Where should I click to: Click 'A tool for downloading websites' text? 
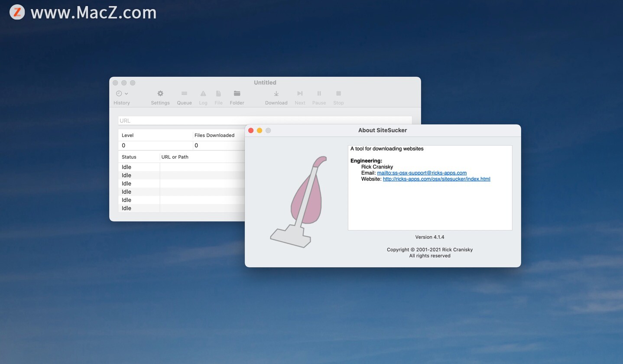click(x=387, y=149)
